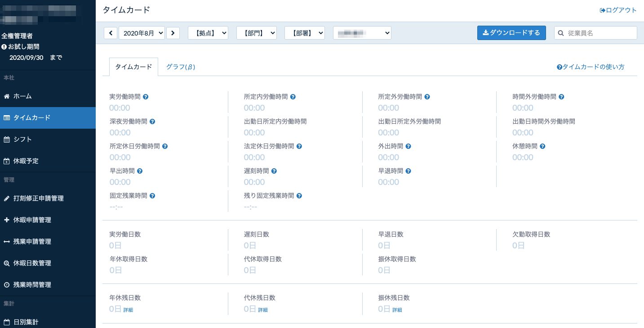This screenshot has width=644, height=328.
Task: Focus the 従業員名 search field
Action: tap(600, 33)
